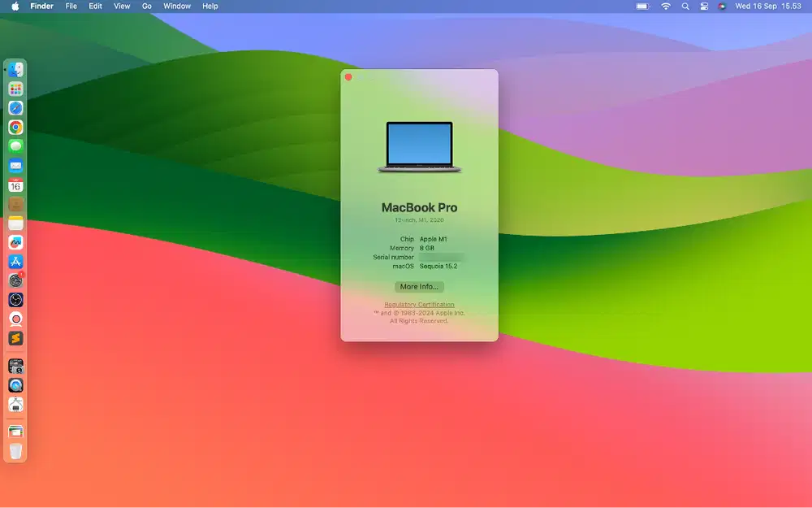Click the MacBook Pro laptop image

pyautogui.click(x=420, y=146)
